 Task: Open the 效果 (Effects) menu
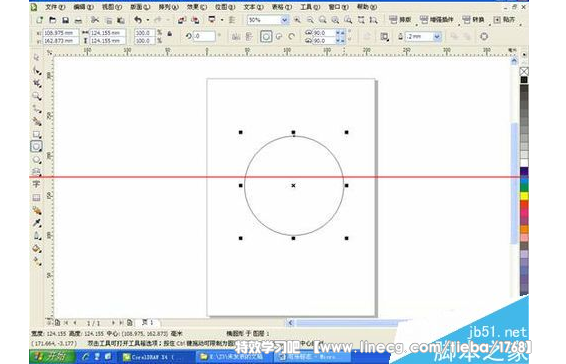coord(197,7)
